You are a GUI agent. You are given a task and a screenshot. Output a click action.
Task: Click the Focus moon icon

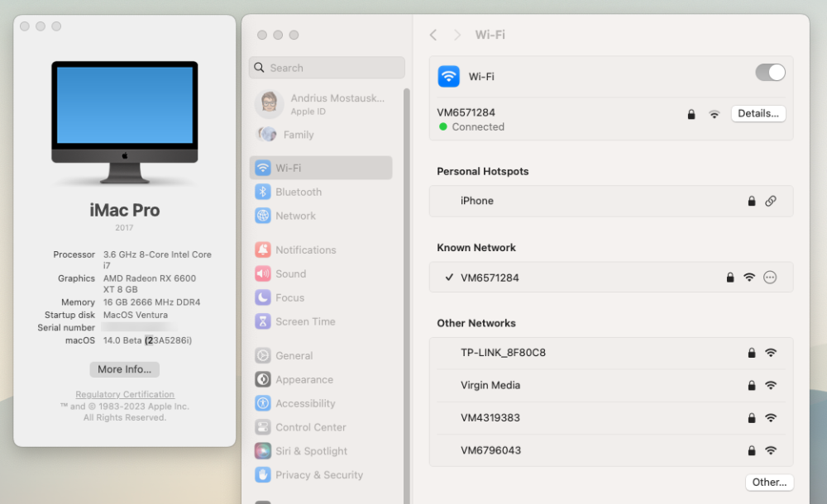coord(263,297)
